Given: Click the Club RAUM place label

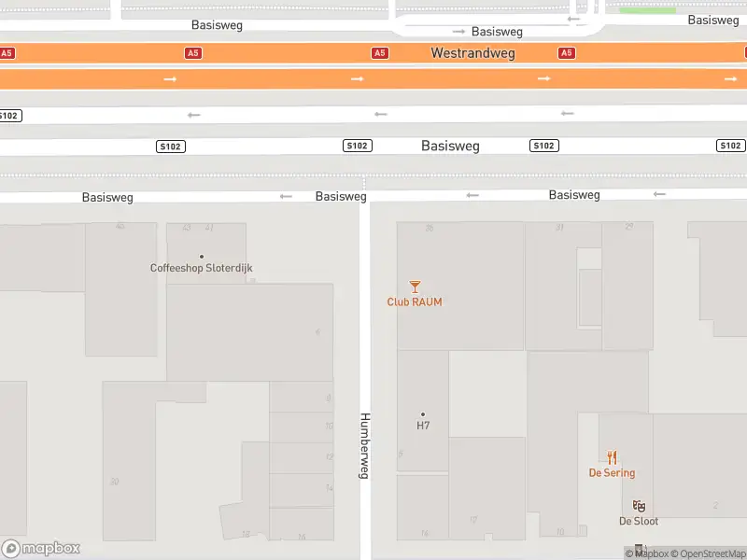Looking at the screenshot, I should [415, 302].
